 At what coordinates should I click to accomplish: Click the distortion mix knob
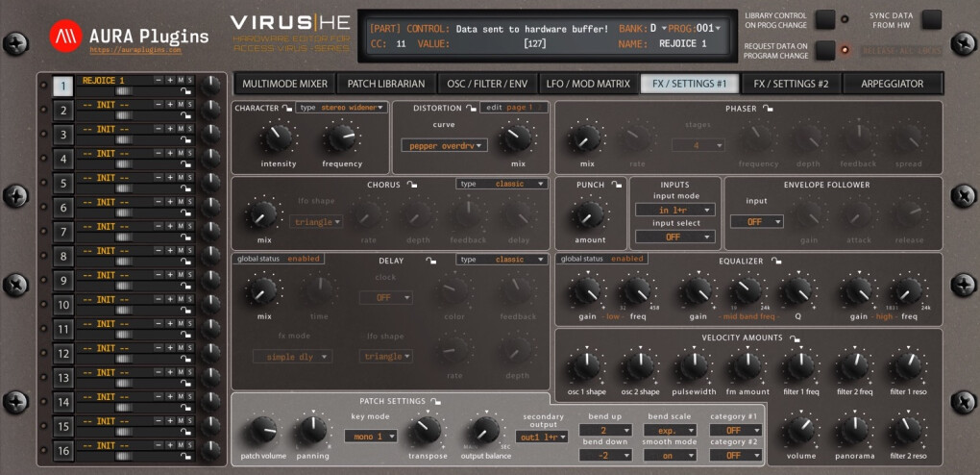(517, 137)
